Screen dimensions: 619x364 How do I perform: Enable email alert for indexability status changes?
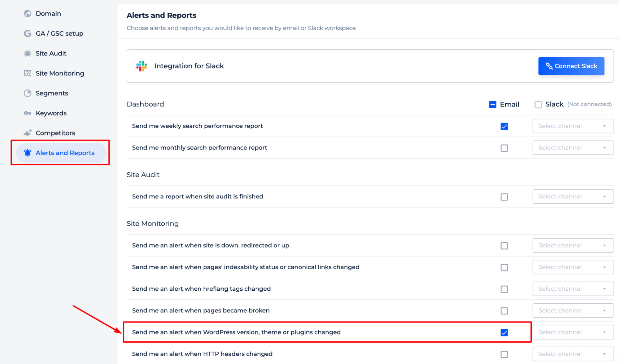tap(504, 267)
